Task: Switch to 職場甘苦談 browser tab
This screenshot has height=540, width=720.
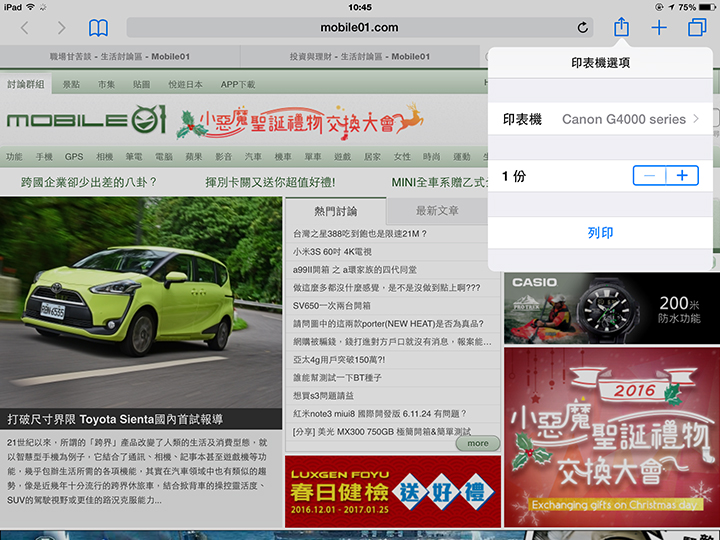Action: 120,56
